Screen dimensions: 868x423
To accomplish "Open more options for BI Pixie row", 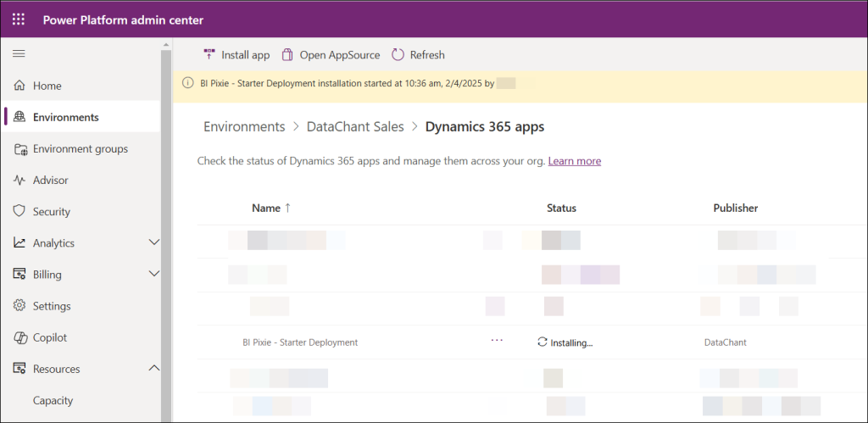I will [x=497, y=341].
